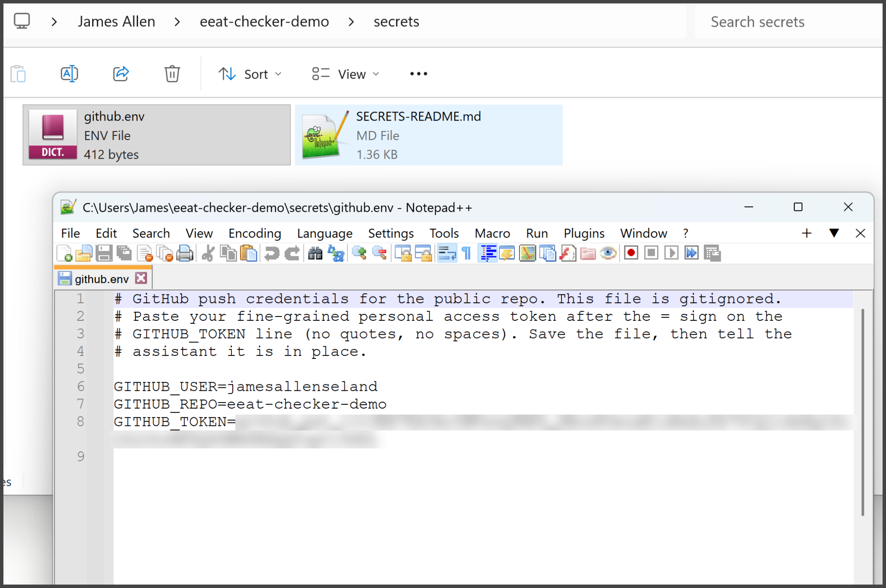
Task: Click Run macro multiple times icon
Action: click(x=692, y=253)
